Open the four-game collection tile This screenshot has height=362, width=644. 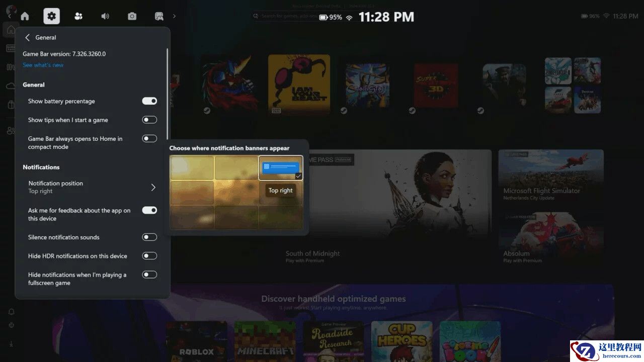[x=573, y=85]
